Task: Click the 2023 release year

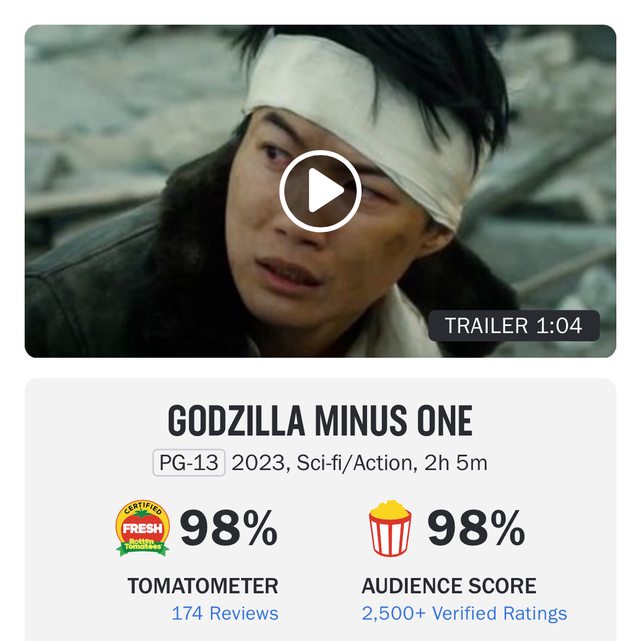Action: [x=258, y=463]
